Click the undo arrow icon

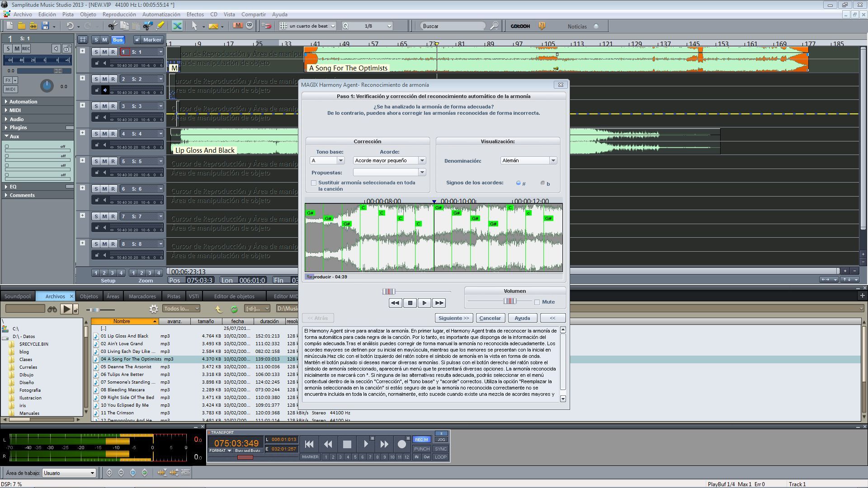click(70, 26)
